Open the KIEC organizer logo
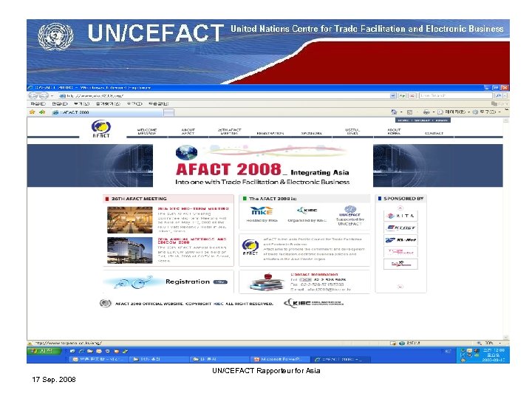 click(x=307, y=211)
